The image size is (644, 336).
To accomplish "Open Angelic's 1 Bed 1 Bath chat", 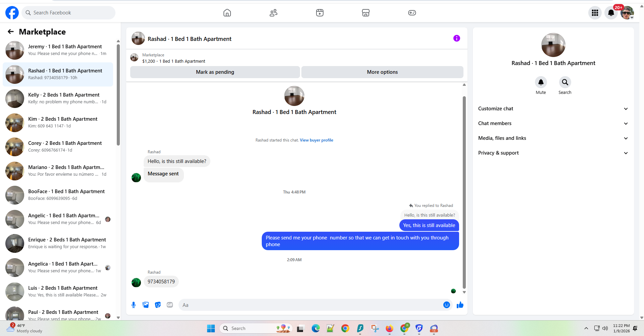I will (58, 219).
